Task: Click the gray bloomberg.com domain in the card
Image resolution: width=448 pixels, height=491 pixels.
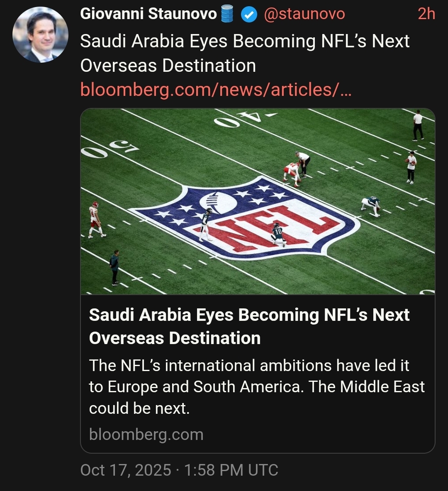Action: (x=146, y=435)
